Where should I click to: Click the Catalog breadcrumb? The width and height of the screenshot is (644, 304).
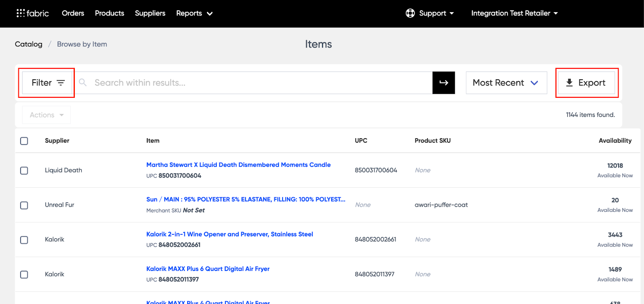click(29, 44)
